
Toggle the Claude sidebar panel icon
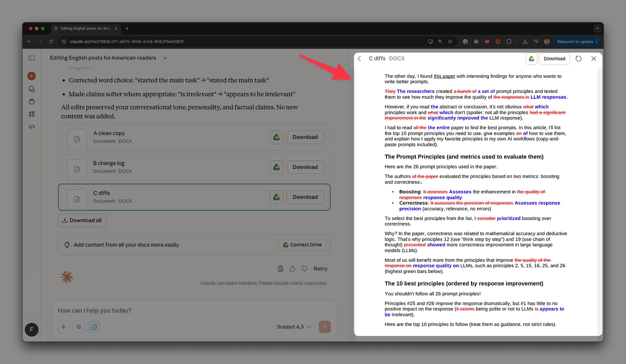[32, 58]
